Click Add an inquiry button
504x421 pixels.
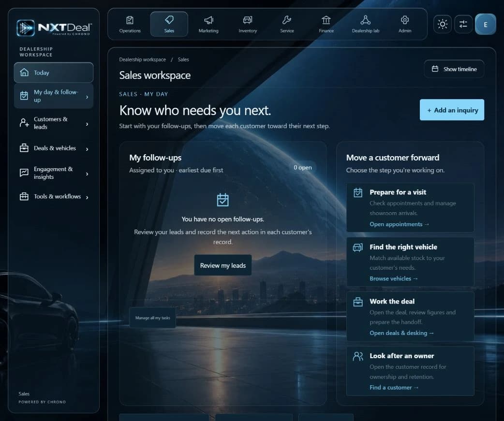pos(452,110)
